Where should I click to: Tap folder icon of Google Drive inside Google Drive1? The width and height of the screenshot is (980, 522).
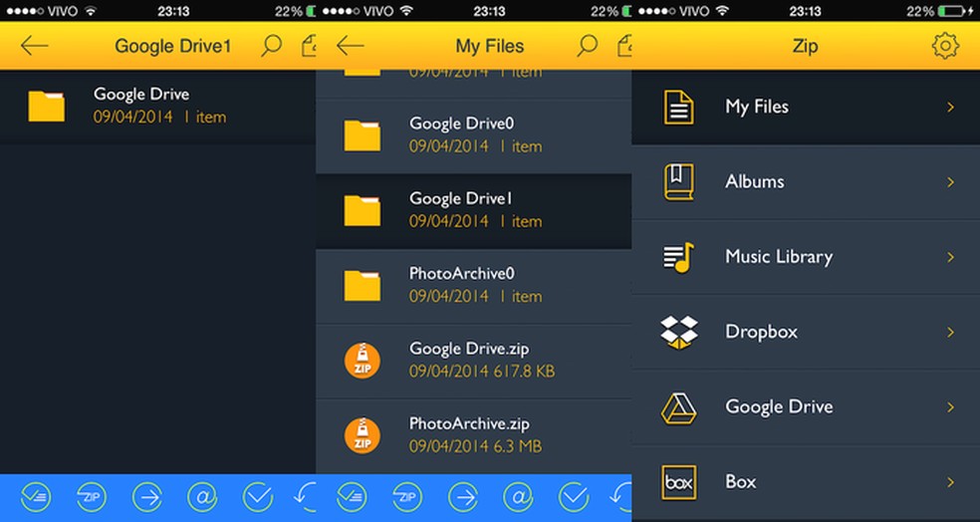pyautogui.click(x=46, y=107)
